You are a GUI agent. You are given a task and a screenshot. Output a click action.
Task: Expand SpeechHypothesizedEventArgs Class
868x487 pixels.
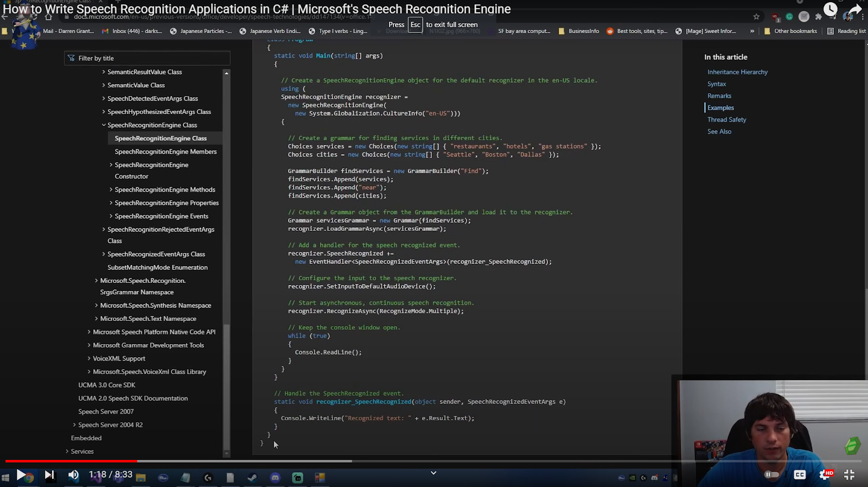click(x=104, y=112)
